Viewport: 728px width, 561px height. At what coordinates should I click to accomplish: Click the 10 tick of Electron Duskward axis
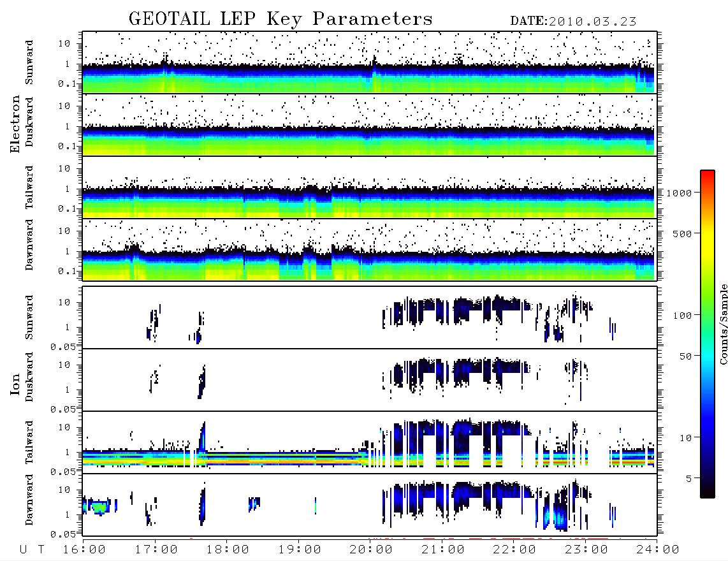(x=64, y=106)
